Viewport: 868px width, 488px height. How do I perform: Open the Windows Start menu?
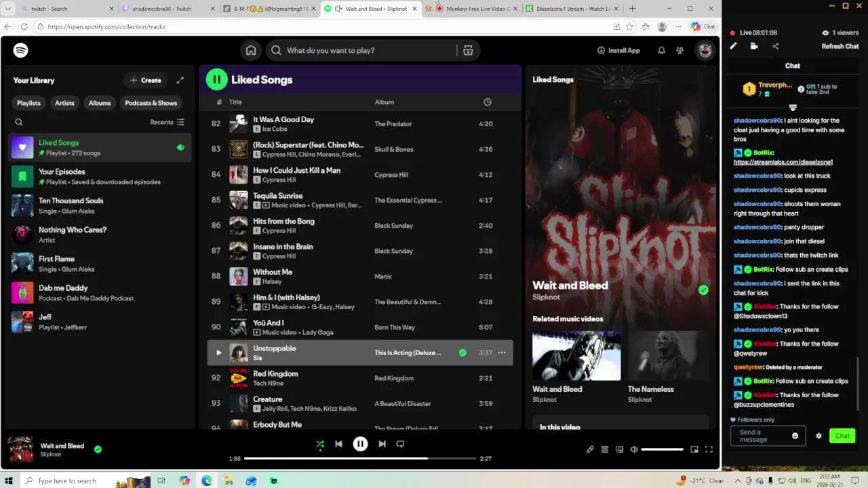9,481
